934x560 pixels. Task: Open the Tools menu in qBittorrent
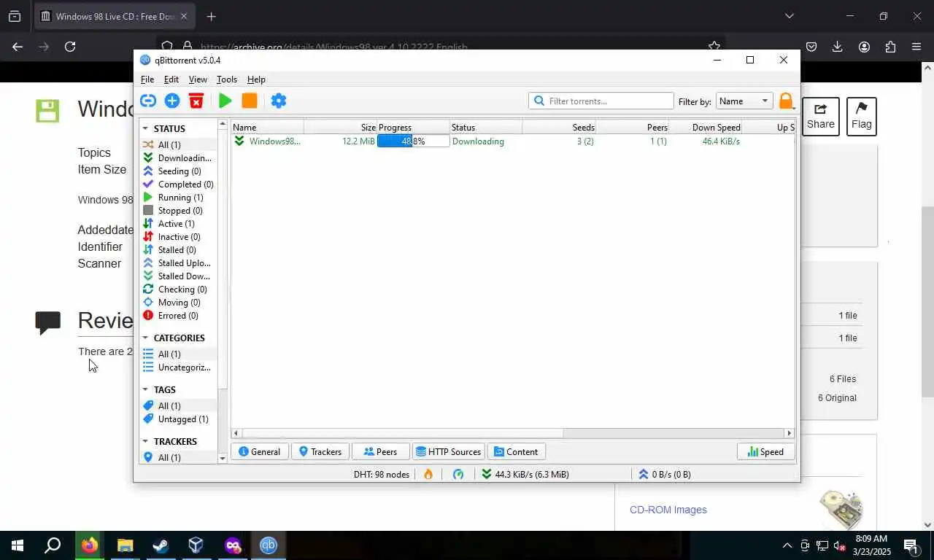coord(227,79)
